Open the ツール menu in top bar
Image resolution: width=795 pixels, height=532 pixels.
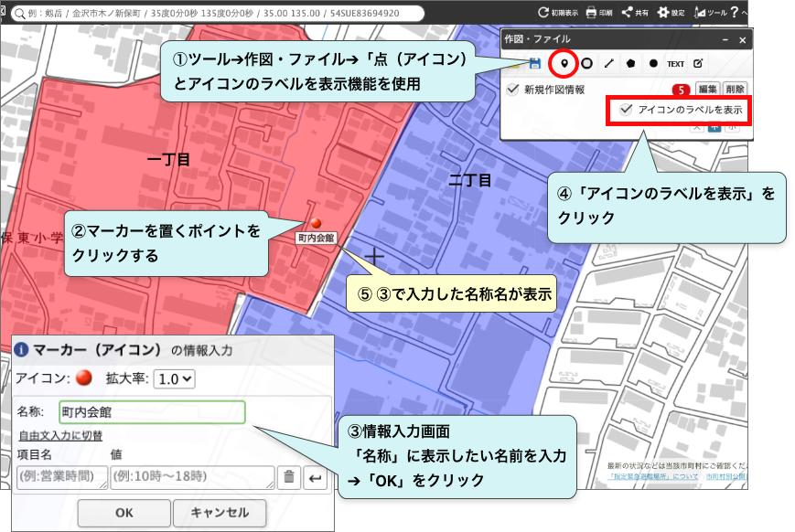pos(710,13)
